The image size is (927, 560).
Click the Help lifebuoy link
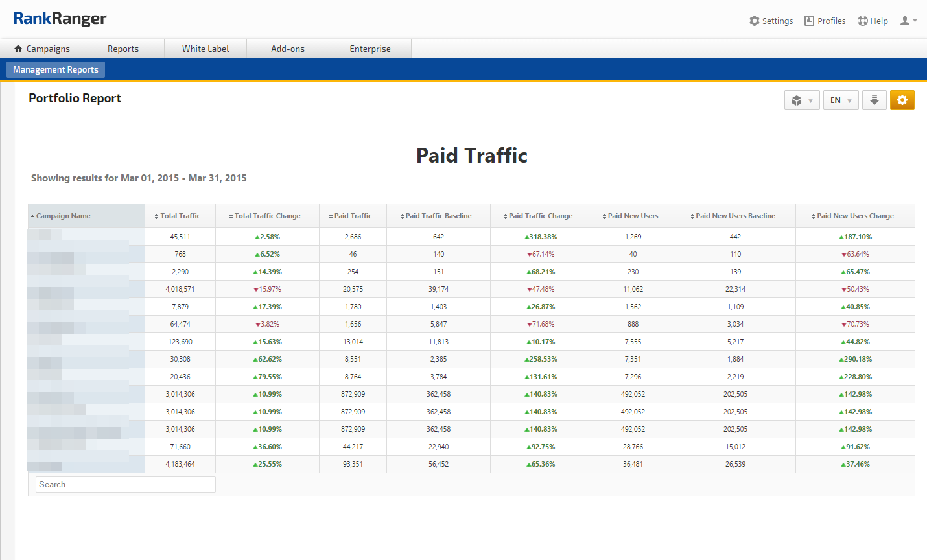[873, 21]
